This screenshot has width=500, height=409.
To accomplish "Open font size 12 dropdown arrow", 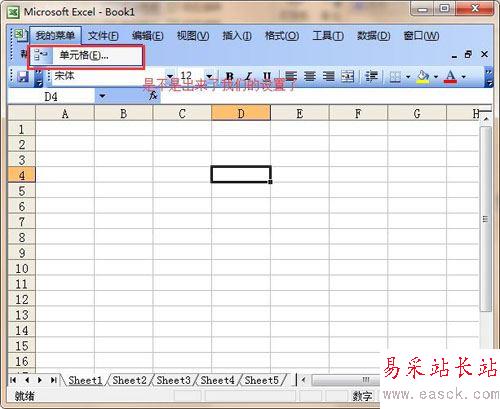I will click(x=209, y=77).
